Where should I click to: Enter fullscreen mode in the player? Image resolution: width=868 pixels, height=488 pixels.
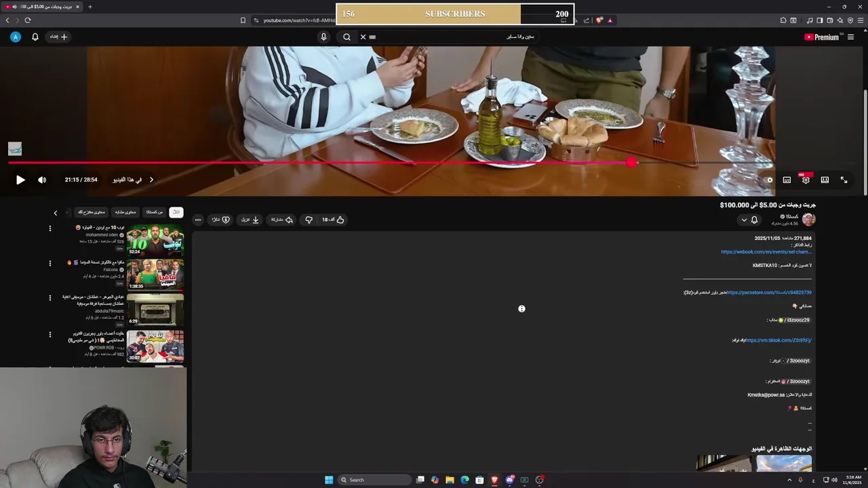pos(844,180)
